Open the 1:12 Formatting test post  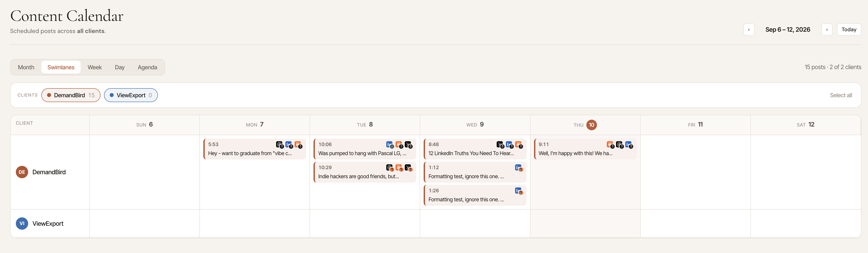point(475,172)
